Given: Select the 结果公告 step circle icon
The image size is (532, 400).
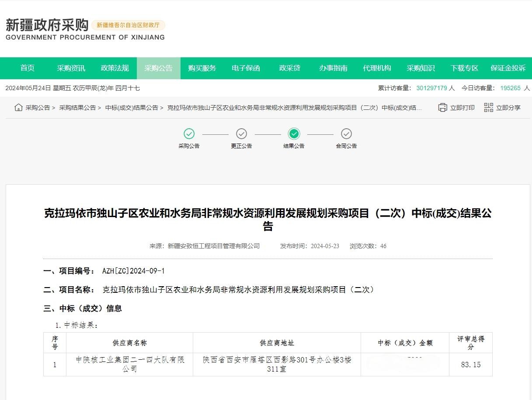Looking at the screenshot, I should [x=294, y=134].
